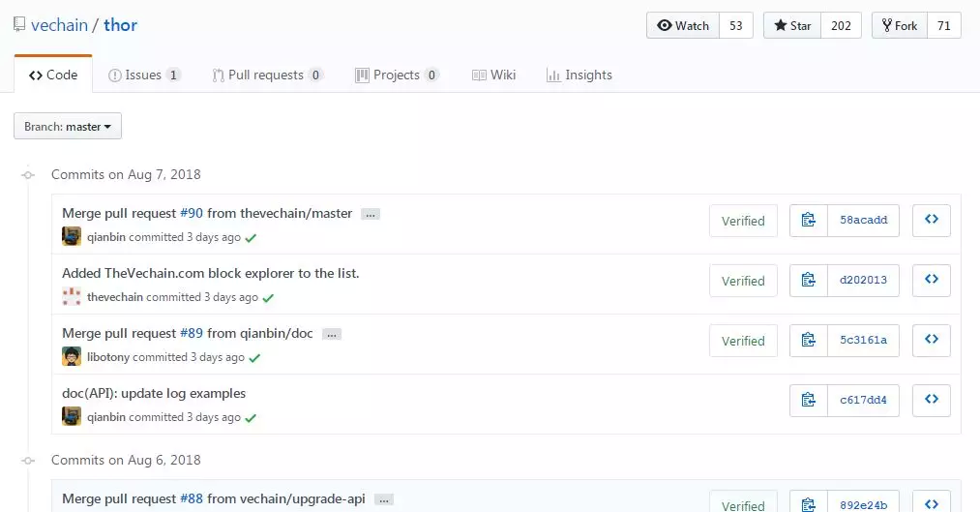Browse repository at commit 5c3161a
The height and width of the screenshot is (512, 980).
pos(932,340)
